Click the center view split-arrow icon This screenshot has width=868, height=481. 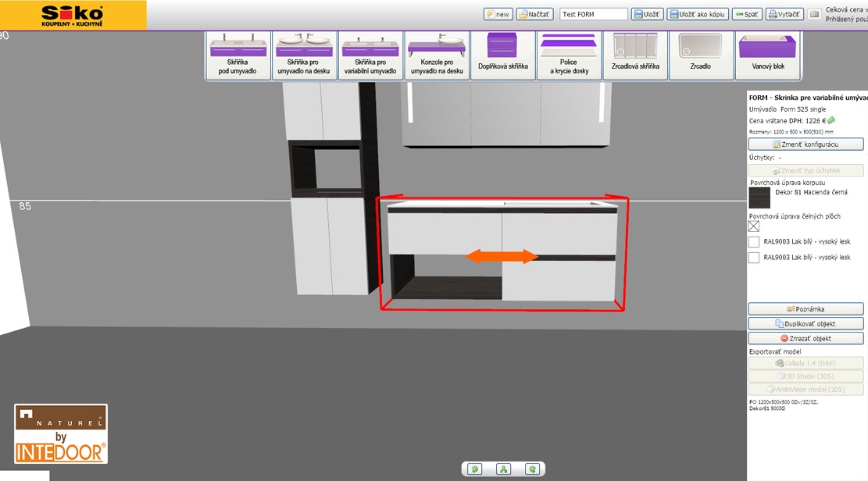(x=504, y=469)
